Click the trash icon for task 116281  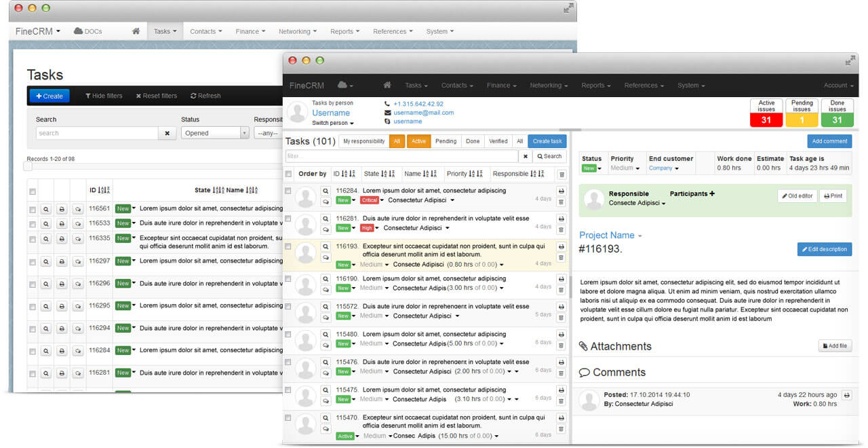(561, 229)
